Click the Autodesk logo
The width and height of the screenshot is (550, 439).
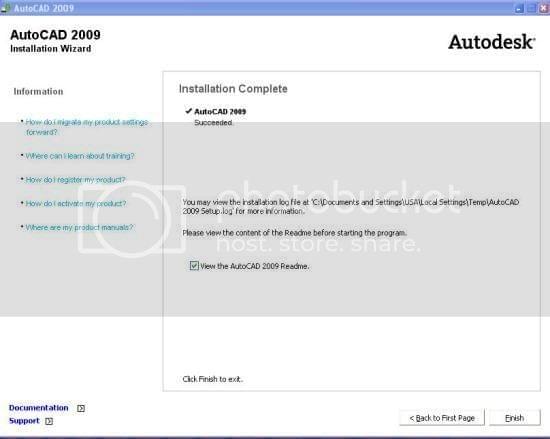click(492, 42)
